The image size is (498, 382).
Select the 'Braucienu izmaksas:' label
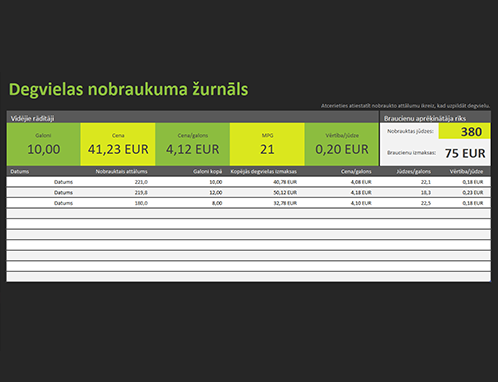[411, 153]
